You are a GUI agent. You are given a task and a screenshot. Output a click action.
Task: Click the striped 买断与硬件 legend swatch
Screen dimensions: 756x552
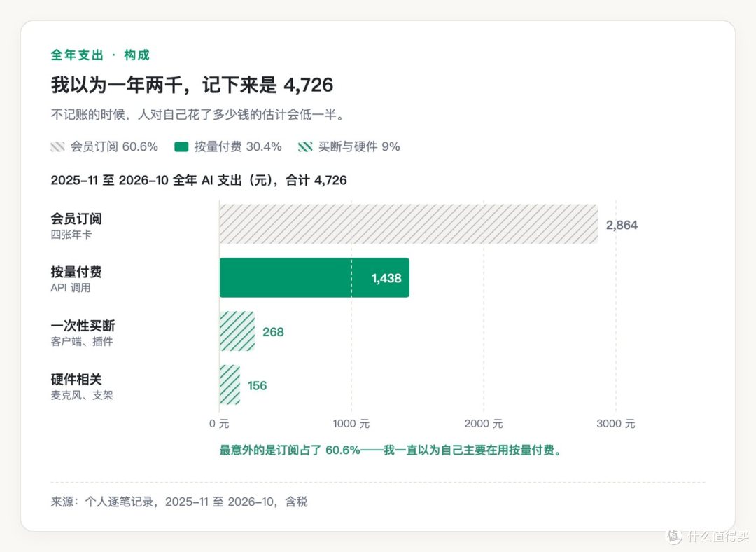click(305, 146)
